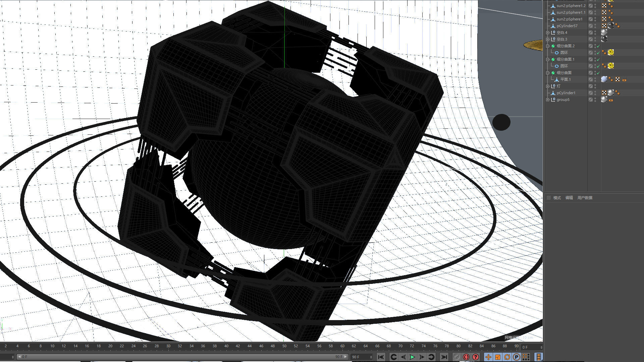Click the keyframe selection filmstrip icon
Viewport: 644px width, 362px height.
click(538, 357)
